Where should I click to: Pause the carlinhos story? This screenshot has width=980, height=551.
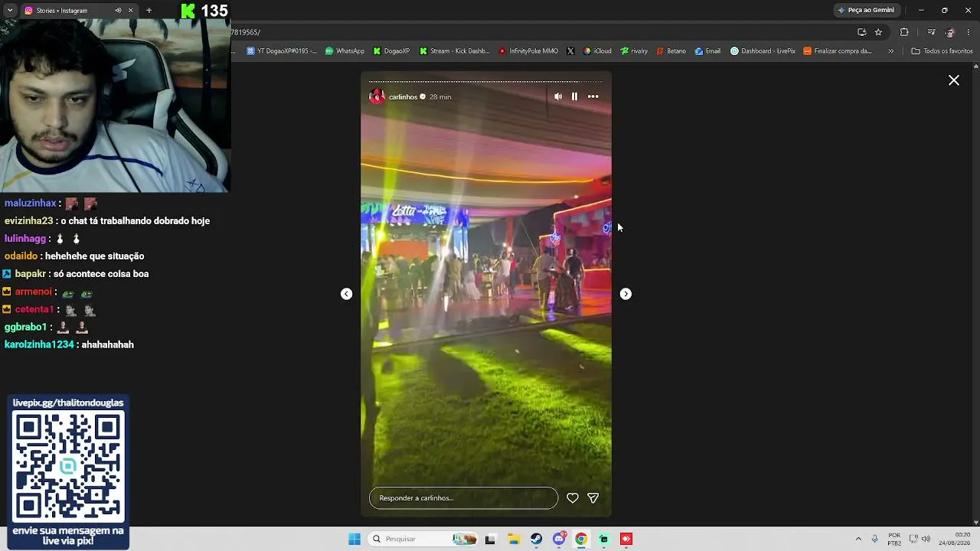coord(574,96)
